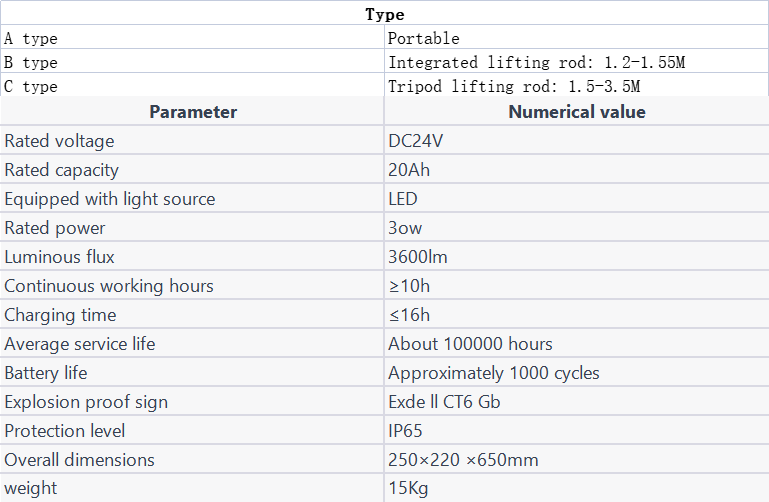Image resolution: width=769 pixels, height=502 pixels.
Task: Click the "Equipped with light source" label
Action: (110, 199)
